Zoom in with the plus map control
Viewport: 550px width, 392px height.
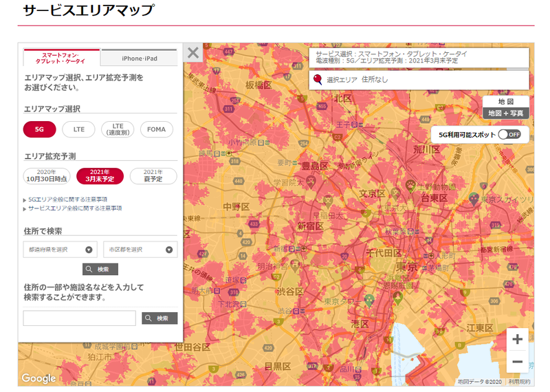[x=518, y=339]
